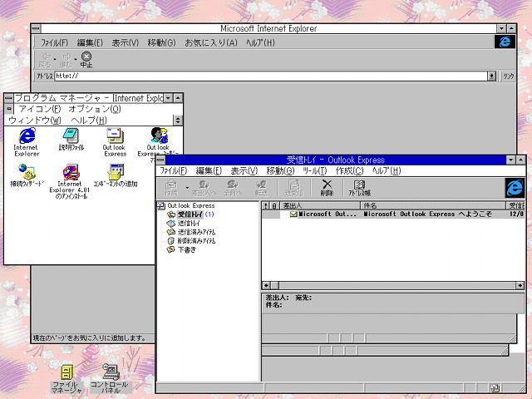This screenshot has width=532, height=399.
Task: Open Program Manager system menu box
Action: pos(9,98)
